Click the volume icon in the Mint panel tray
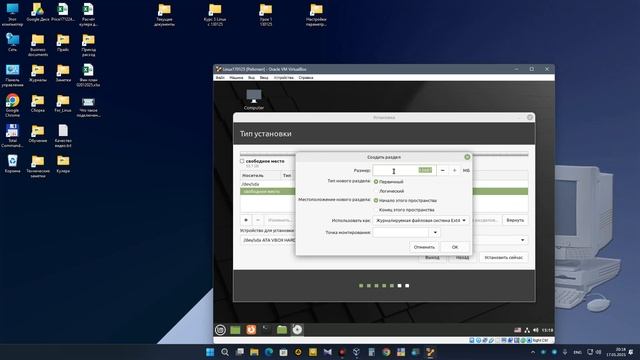640x360 pixels. pos(536,330)
